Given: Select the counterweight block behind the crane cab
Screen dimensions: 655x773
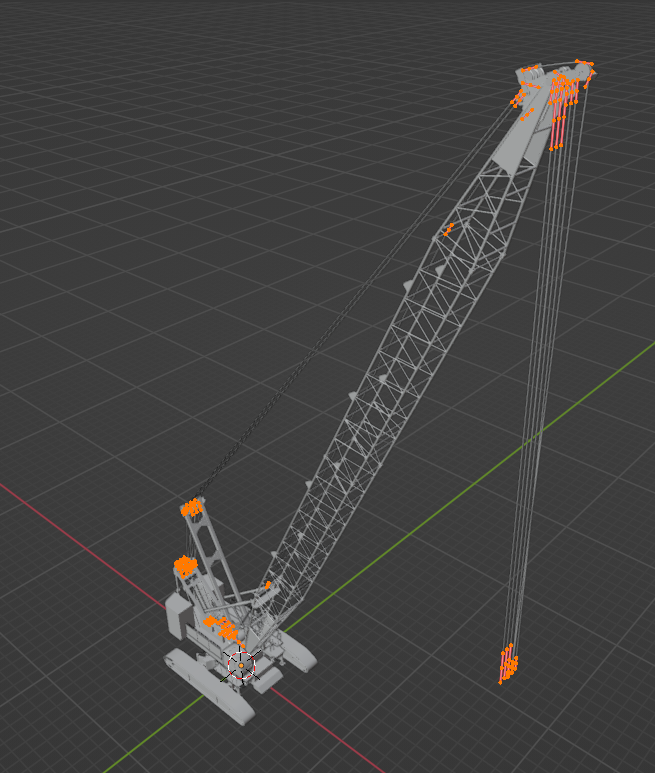Looking at the screenshot, I should (x=178, y=616).
